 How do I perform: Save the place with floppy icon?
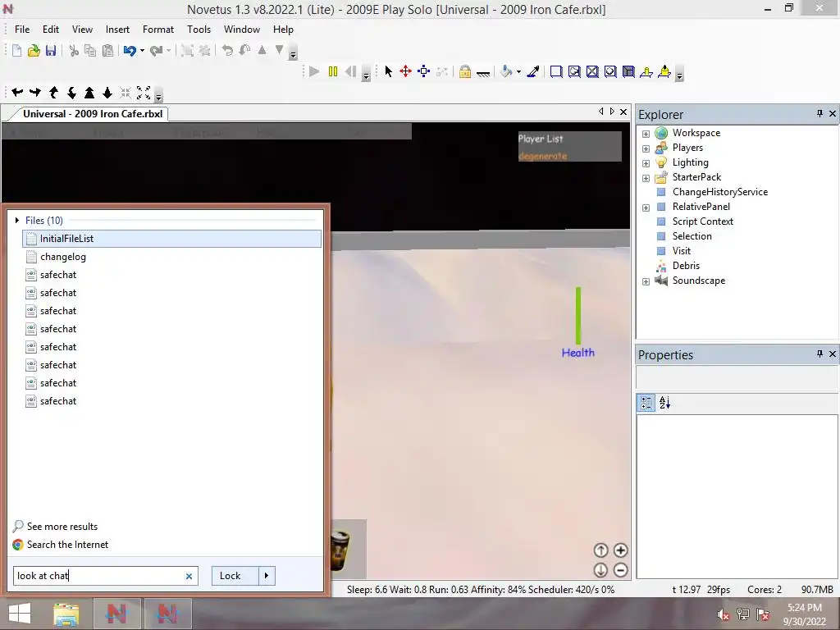pos(50,51)
